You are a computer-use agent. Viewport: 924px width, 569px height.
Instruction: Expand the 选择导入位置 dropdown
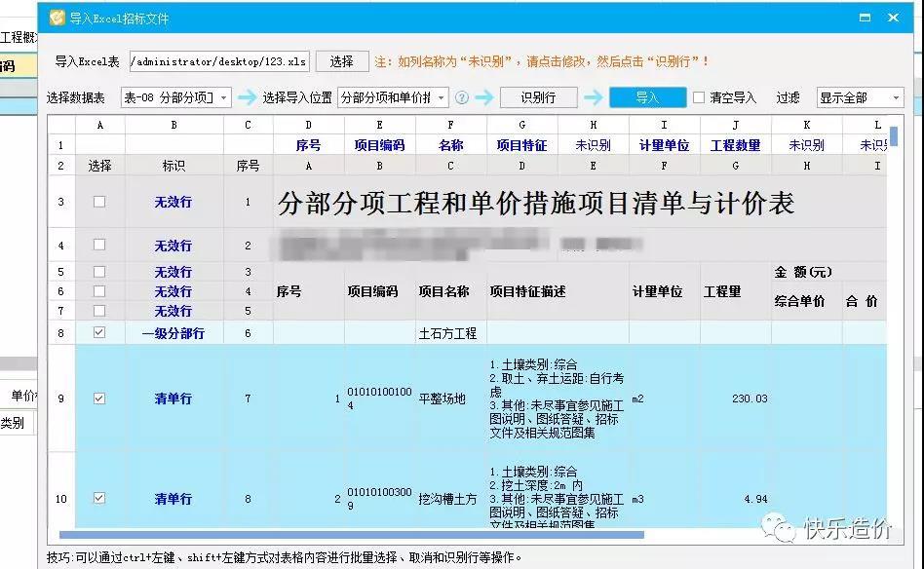click(393, 98)
